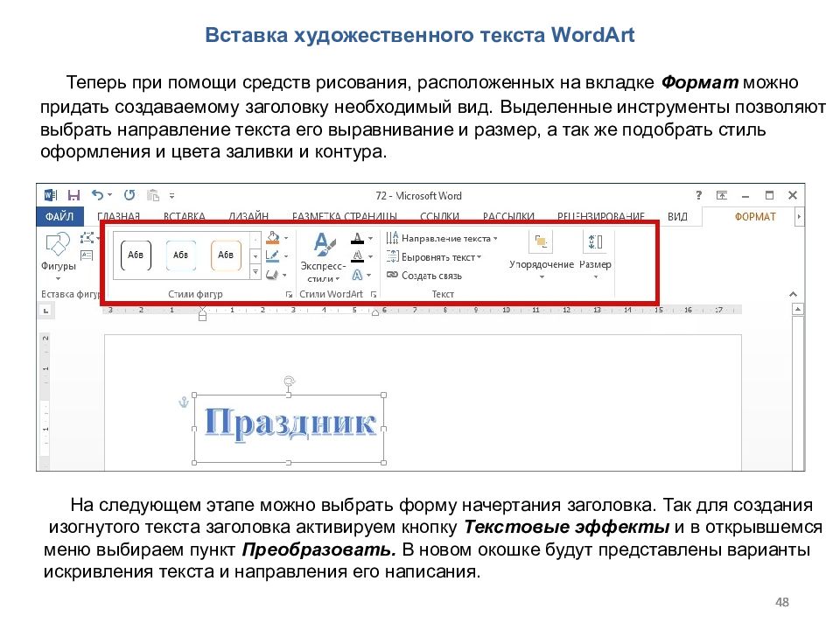Open Стили фигур dialog launcher
The height and width of the screenshot is (630, 840).
point(289,294)
